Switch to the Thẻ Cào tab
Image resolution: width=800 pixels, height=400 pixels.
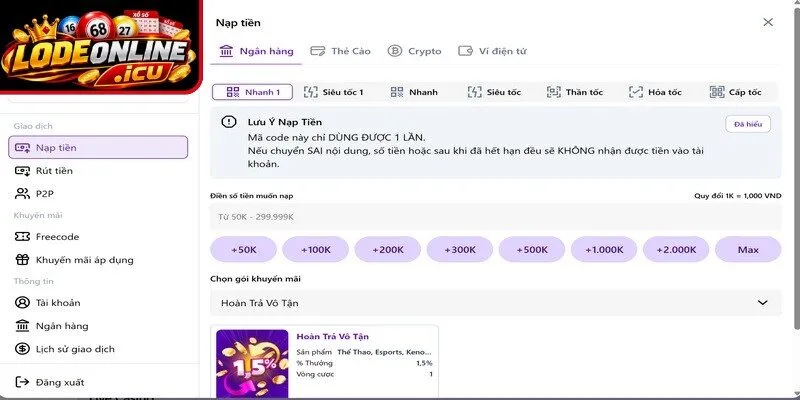340,51
